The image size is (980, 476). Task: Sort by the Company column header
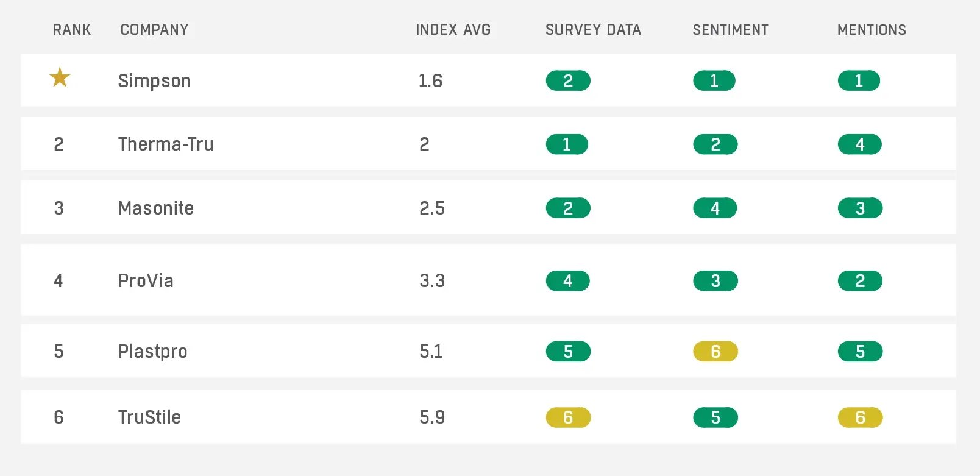point(154,30)
